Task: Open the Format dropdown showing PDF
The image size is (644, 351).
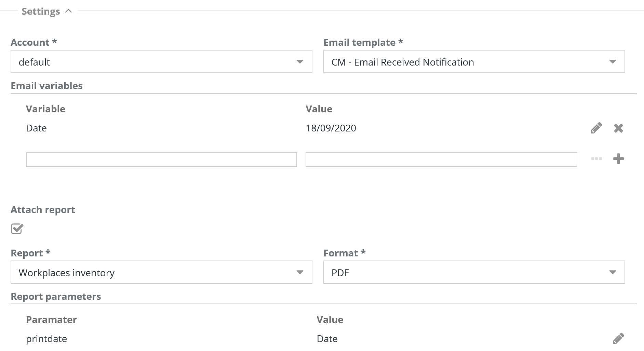Action: [474, 272]
